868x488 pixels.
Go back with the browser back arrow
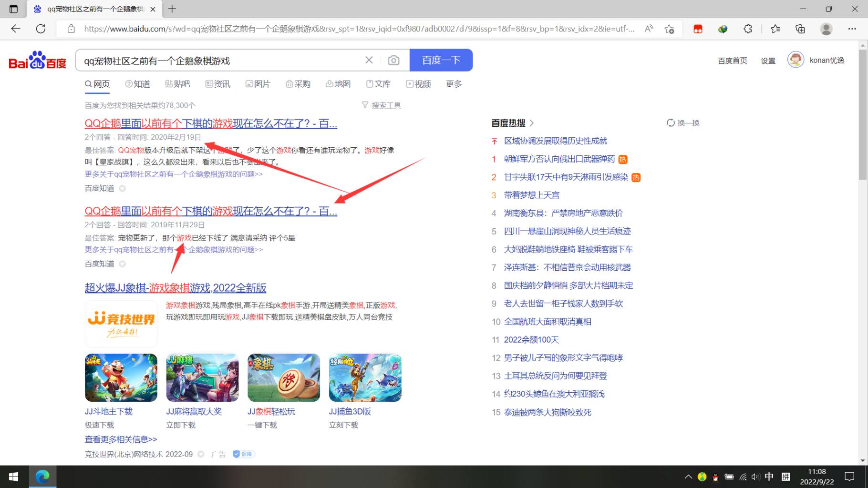click(16, 29)
